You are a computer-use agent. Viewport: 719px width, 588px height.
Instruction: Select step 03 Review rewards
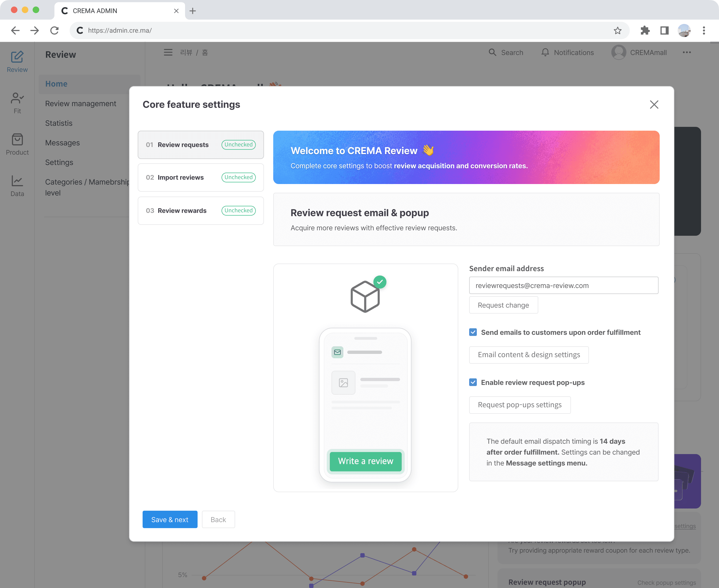pos(201,211)
